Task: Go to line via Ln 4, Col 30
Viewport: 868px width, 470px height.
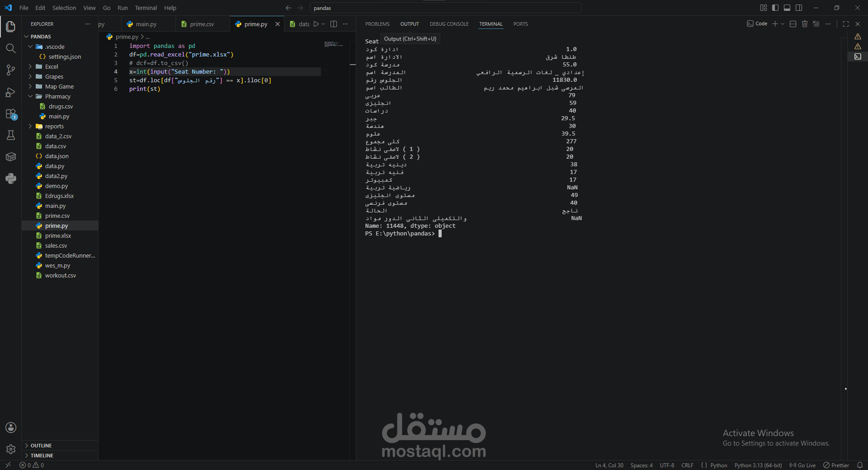Action: [x=609, y=465]
